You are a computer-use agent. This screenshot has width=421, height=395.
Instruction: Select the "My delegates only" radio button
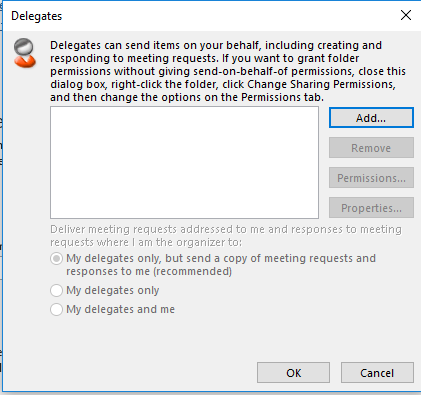point(57,290)
